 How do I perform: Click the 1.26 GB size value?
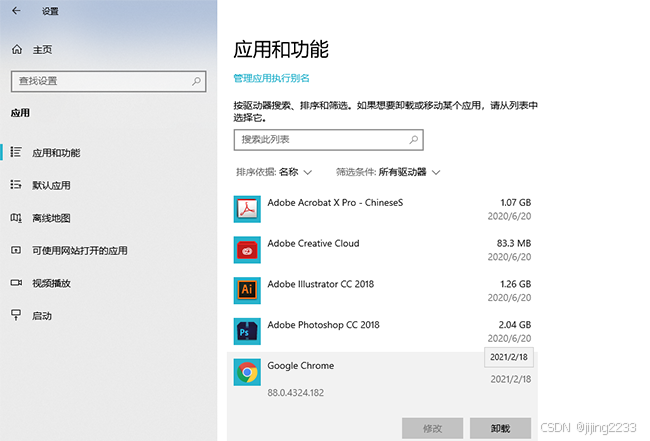[515, 284]
